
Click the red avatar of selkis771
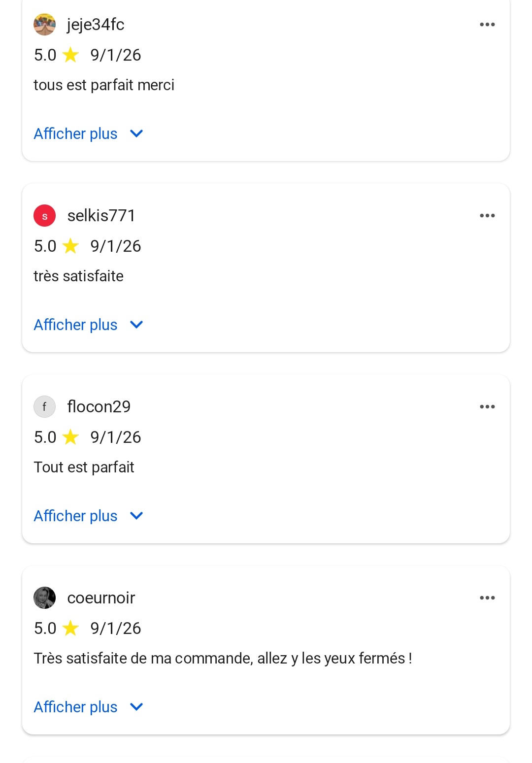pos(44,215)
